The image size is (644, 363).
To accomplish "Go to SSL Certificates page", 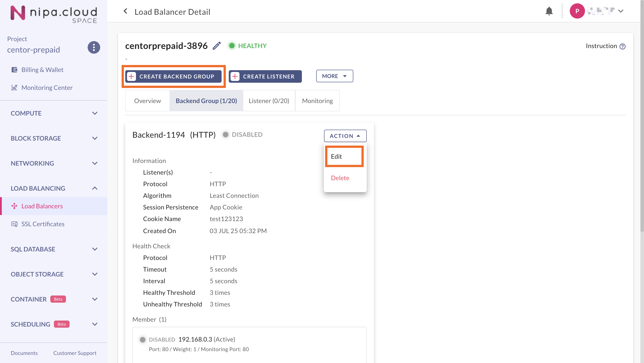I will click(43, 224).
